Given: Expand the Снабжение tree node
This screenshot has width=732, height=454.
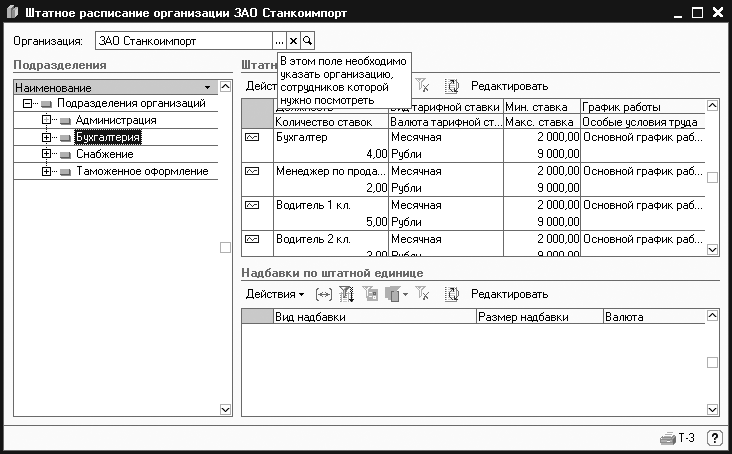Looking at the screenshot, I should [x=46, y=154].
